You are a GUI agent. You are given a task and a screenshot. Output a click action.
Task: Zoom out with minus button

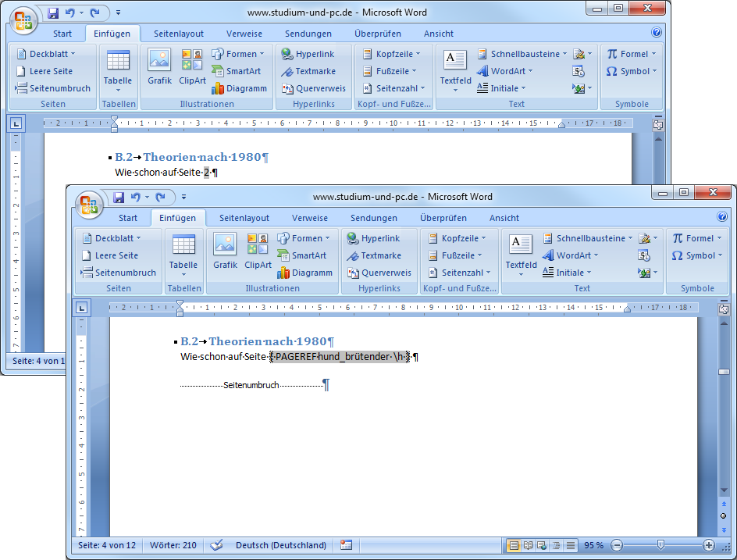click(x=617, y=545)
